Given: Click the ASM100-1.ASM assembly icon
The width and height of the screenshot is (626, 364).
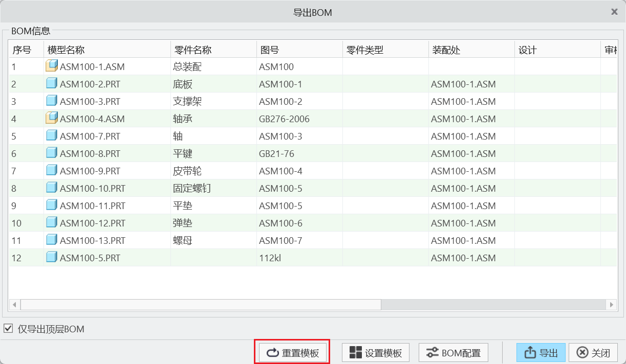Looking at the screenshot, I should (52, 66).
